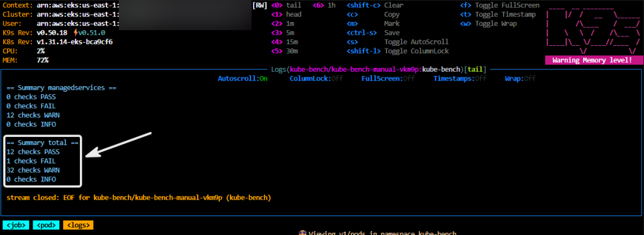The image size is (644, 235).
Task: Click the <shift-c> Clear command
Action: 375,5
